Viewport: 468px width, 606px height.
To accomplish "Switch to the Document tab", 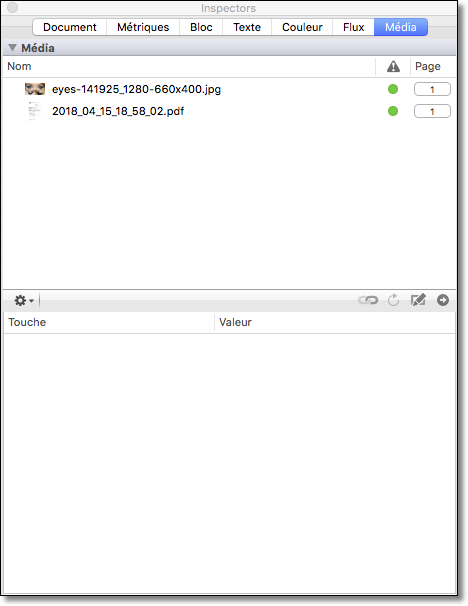I will [x=70, y=27].
